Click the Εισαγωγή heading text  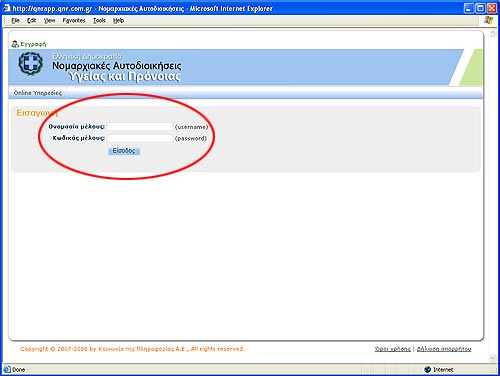pos(37,113)
